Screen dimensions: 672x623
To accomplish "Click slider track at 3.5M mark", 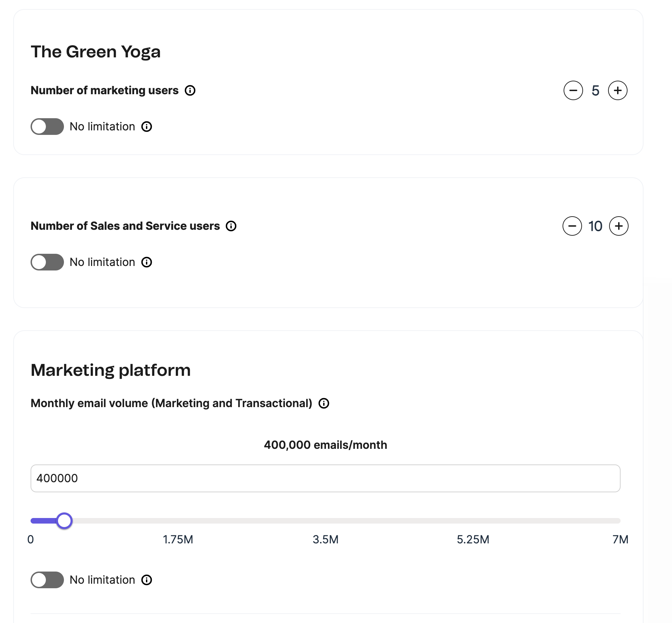I will coord(326,521).
